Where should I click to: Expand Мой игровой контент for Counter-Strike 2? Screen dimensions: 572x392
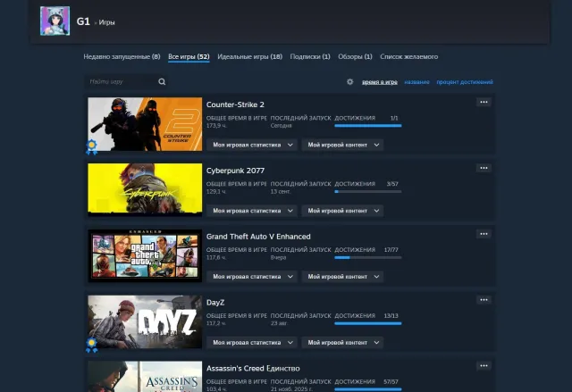coord(342,145)
